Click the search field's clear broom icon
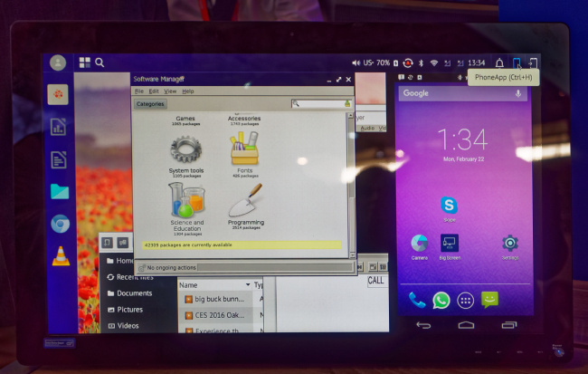Image resolution: width=588 pixels, height=374 pixels. (347, 103)
